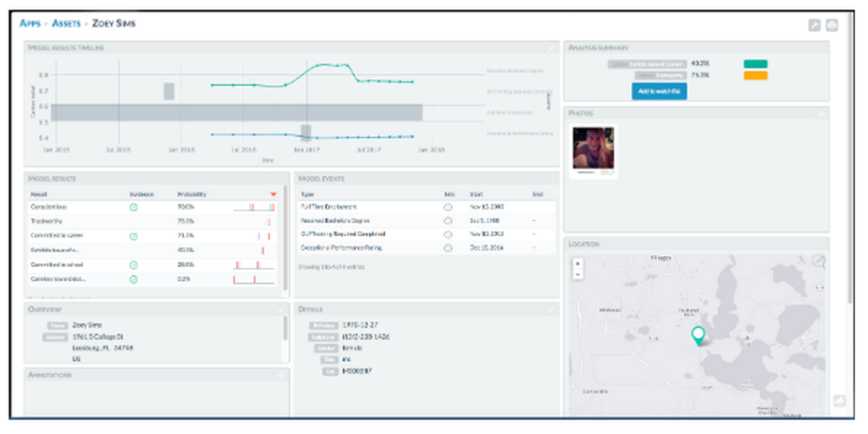This screenshot has width=868, height=434.
Task: Open Zoey Sims photo thumbnail
Action: (x=593, y=148)
